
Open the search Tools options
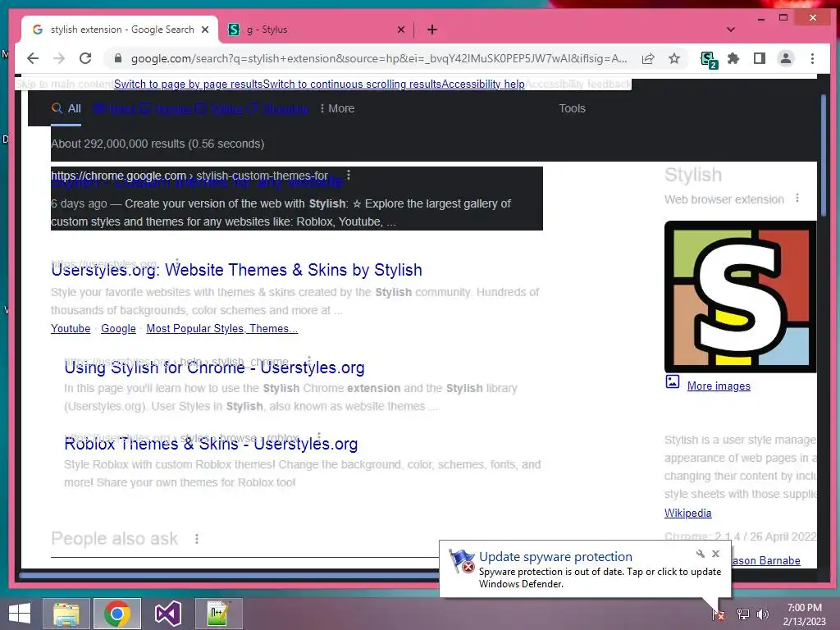572,109
